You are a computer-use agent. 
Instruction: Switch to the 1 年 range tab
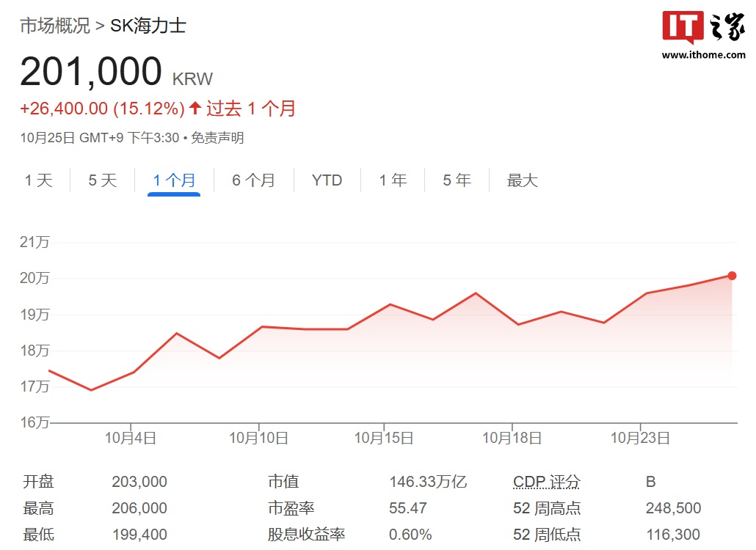coord(393,180)
